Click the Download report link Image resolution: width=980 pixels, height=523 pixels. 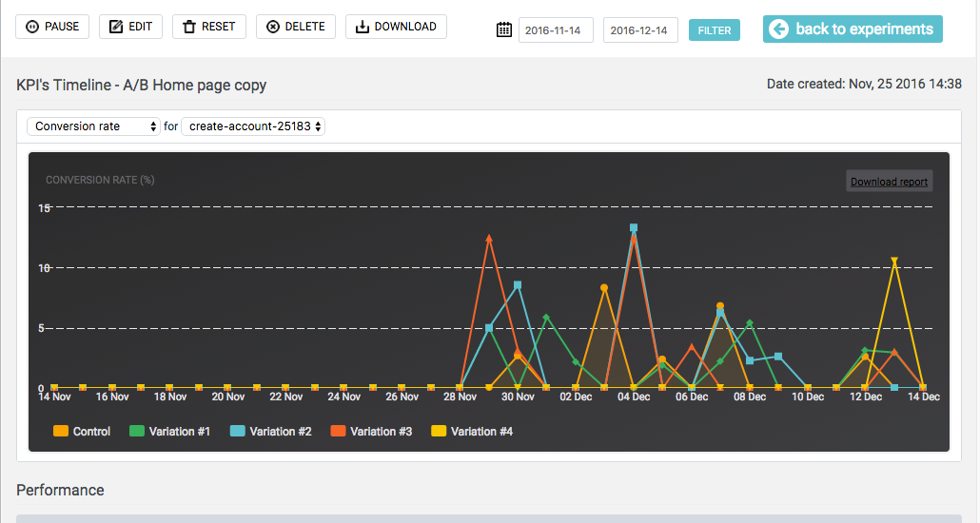click(889, 182)
